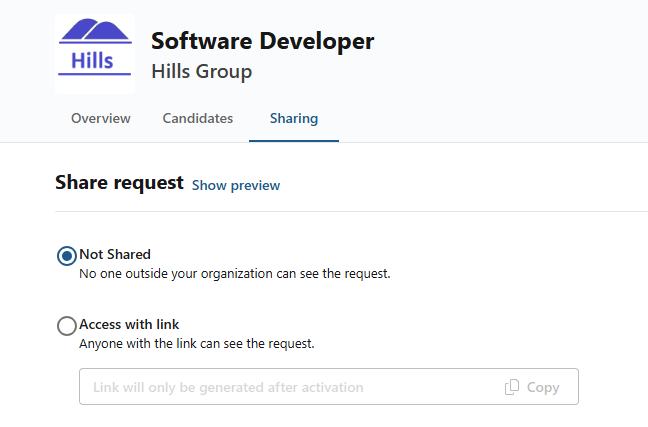
Task: Click the Copy link button
Action: pos(532,387)
